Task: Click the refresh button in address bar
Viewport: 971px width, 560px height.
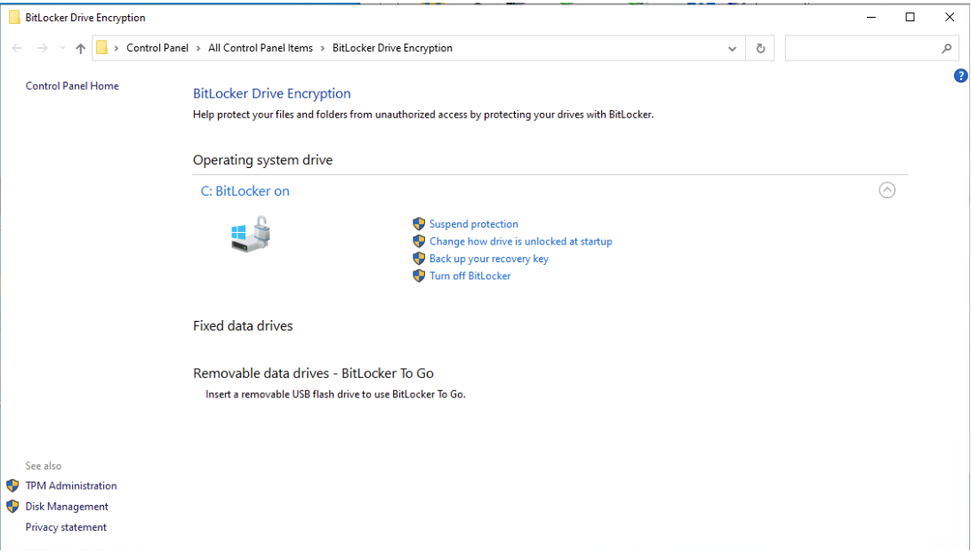Action: (x=760, y=48)
